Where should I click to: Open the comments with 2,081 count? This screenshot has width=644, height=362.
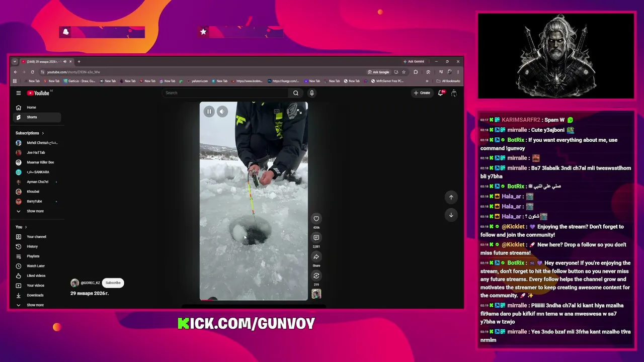pyautogui.click(x=316, y=237)
